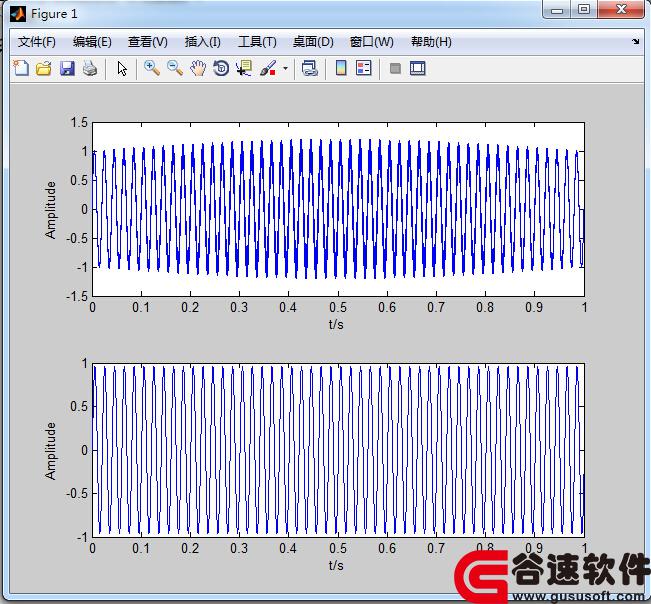Viewport: 651px width, 604px height.
Task: Click the Link Plot icon
Action: click(309, 68)
